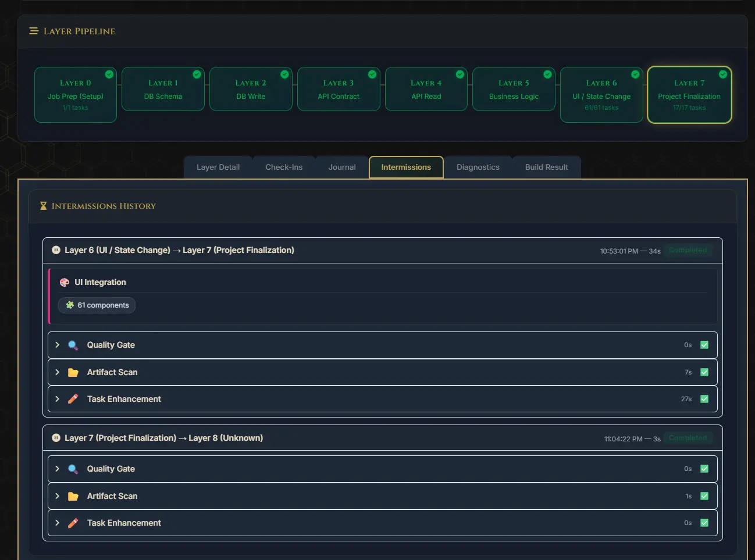
Task: Click the UI Integration heading
Action: pyautogui.click(x=100, y=282)
